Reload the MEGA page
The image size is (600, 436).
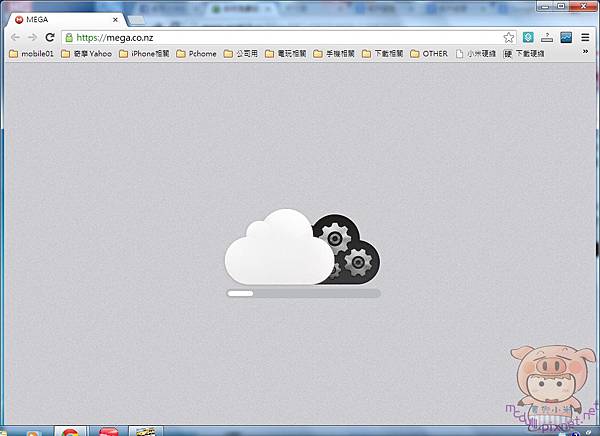[50, 38]
